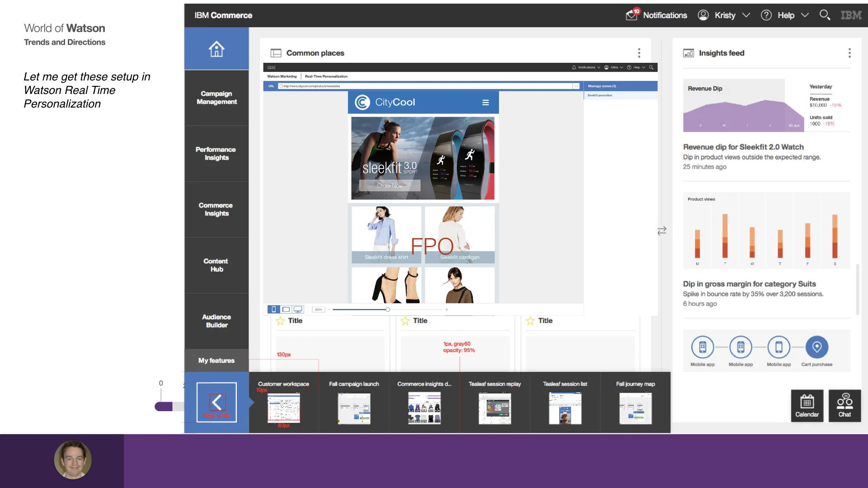Open Common places kebab menu

[639, 53]
